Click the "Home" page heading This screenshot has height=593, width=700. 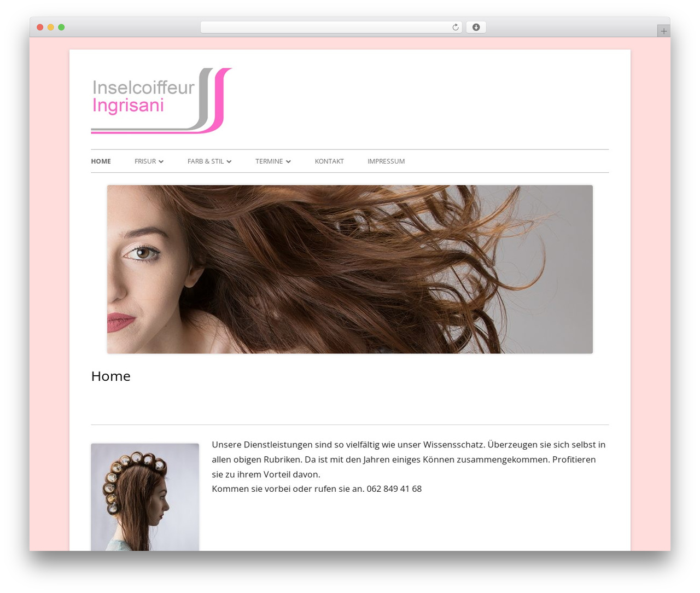point(110,376)
